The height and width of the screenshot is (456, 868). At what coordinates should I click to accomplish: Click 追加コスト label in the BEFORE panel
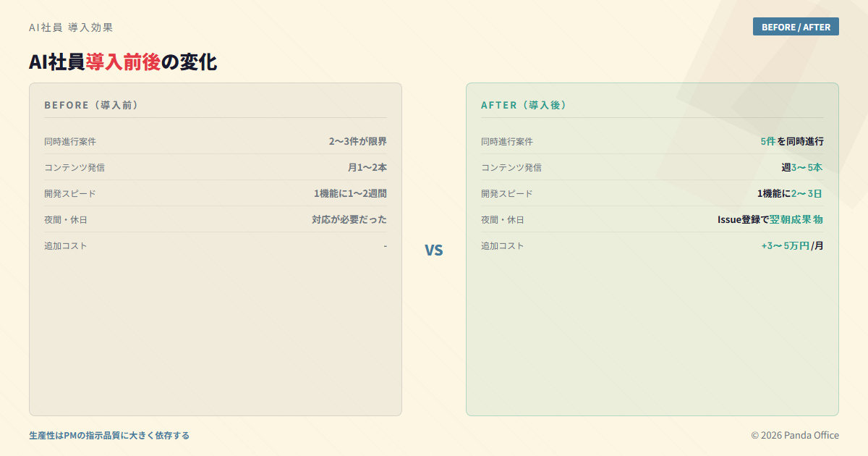coord(66,245)
